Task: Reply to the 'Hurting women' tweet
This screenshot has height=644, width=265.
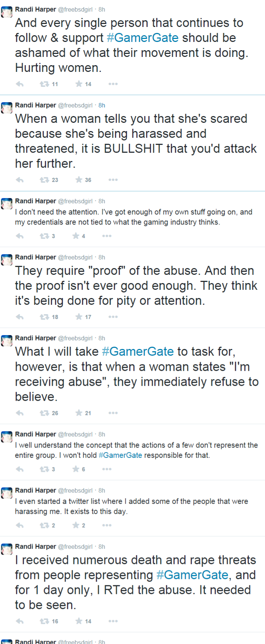Action: coord(20,84)
